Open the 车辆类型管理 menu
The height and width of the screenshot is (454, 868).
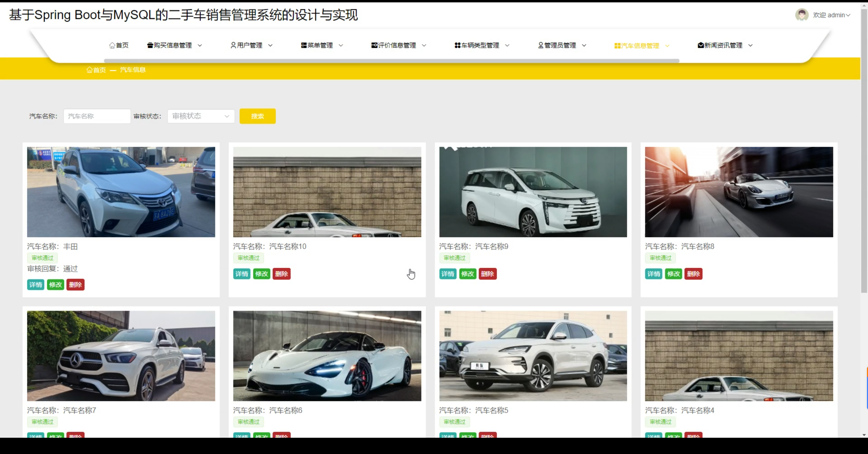click(480, 45)
